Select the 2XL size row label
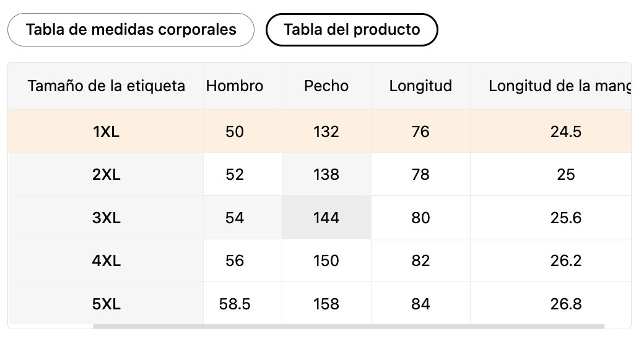The width and height of the screenshot is (644, 341). 106,175
